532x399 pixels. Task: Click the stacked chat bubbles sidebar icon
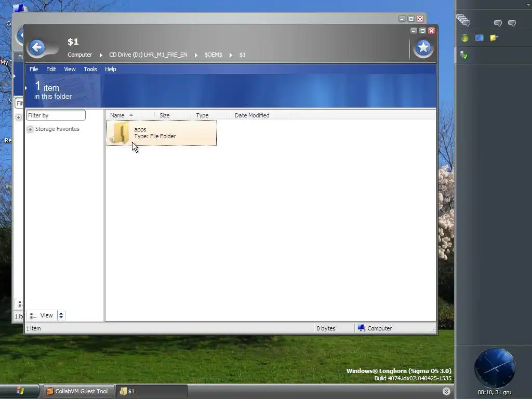pos(463,20)
